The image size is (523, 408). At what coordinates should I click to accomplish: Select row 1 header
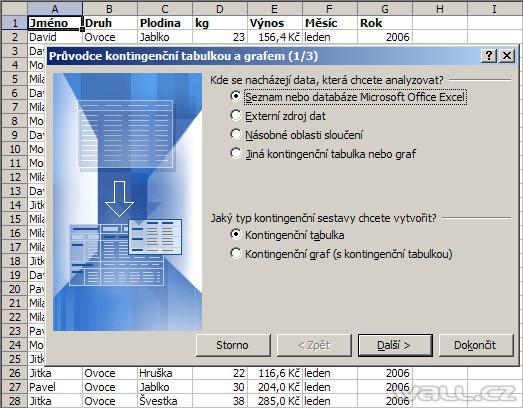(x=14, y=23)
